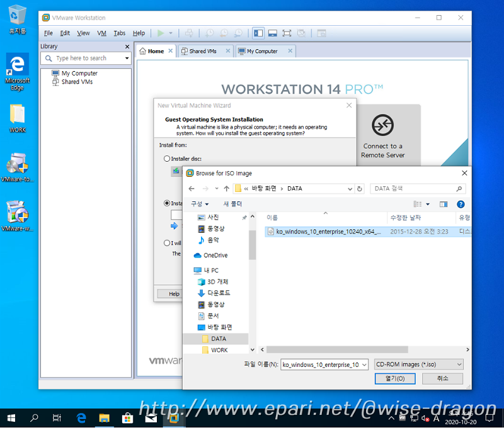Viewport: 504px width, 428px height.
Task: Expand the address bar path history dropdown
Action: [350, 189]
